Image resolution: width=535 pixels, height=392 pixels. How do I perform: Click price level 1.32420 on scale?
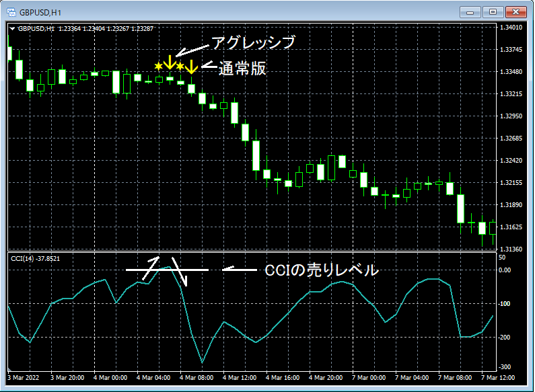pos(511,161)
